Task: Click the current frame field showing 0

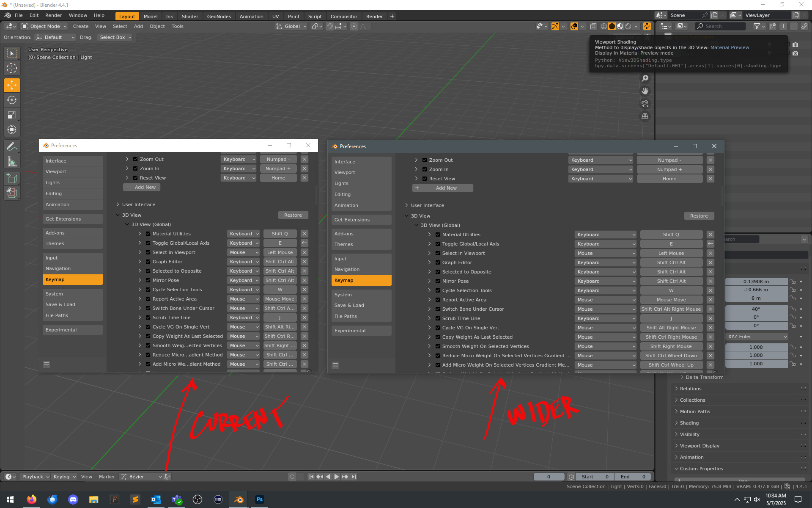Action: [549, 477]
